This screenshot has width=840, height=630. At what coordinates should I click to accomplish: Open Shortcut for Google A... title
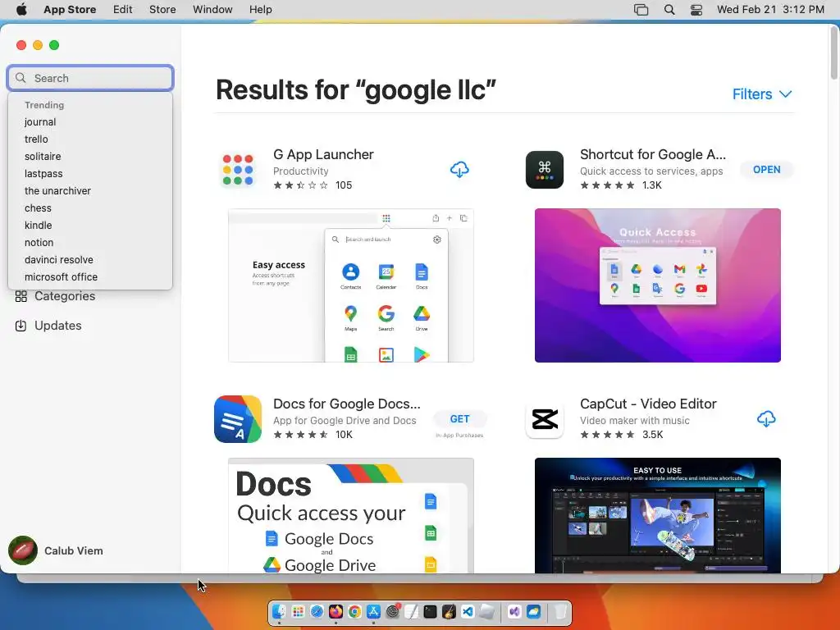(x=652, y=155)
